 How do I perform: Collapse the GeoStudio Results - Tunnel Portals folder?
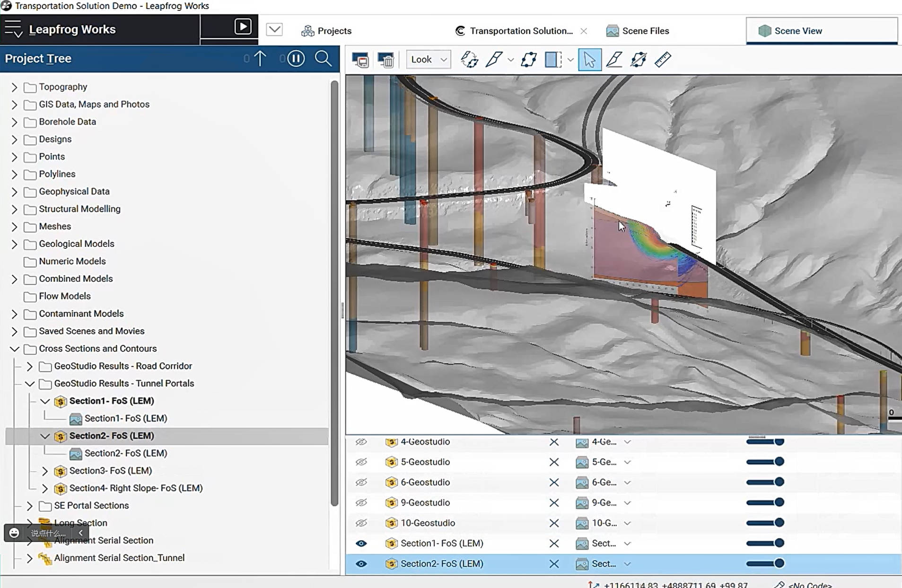29,384
